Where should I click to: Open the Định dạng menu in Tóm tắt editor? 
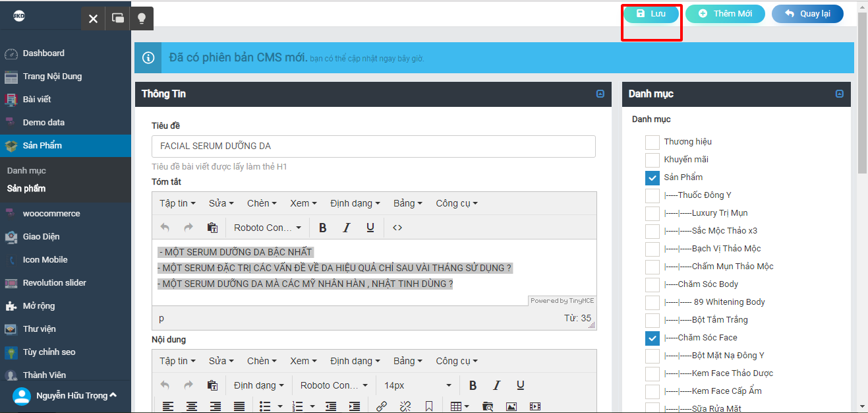click(355, 203)
